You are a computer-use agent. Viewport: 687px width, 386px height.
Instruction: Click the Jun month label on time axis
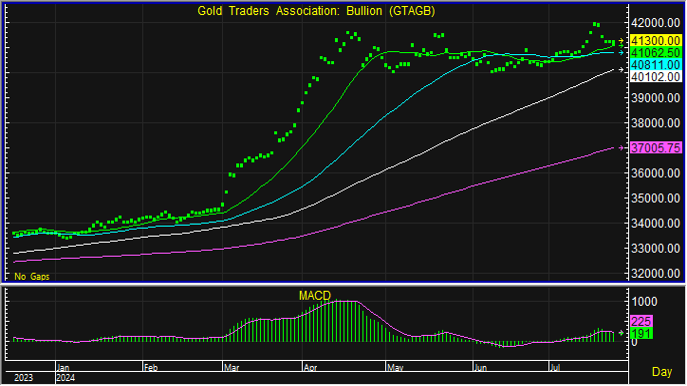[481, 368]
